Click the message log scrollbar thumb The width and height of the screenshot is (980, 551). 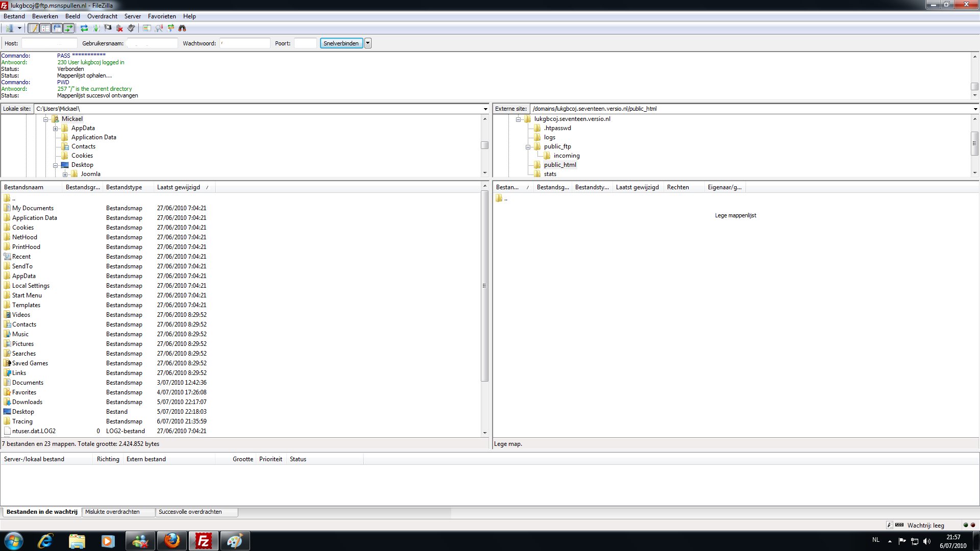pos(974,87)
